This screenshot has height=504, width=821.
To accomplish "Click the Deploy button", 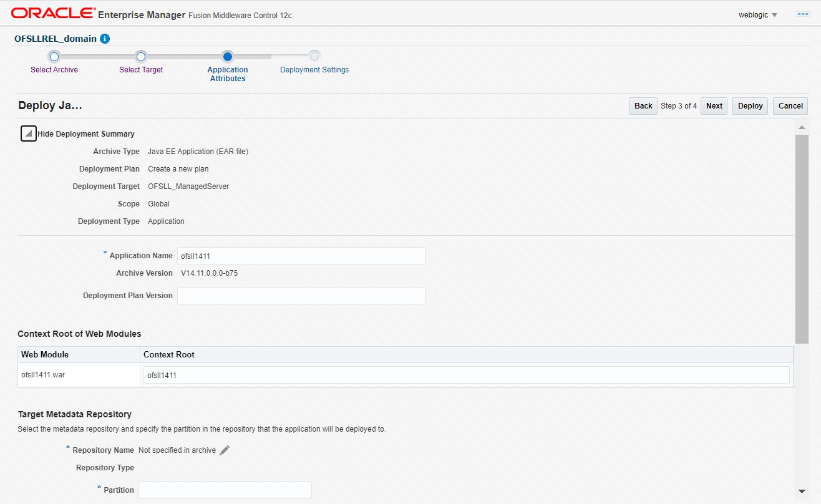I will pos(751,106).
